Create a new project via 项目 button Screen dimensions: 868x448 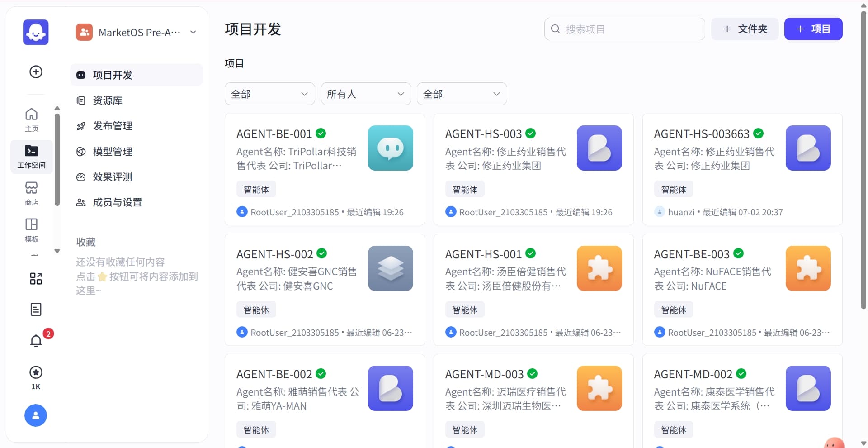tap(813, 29)
